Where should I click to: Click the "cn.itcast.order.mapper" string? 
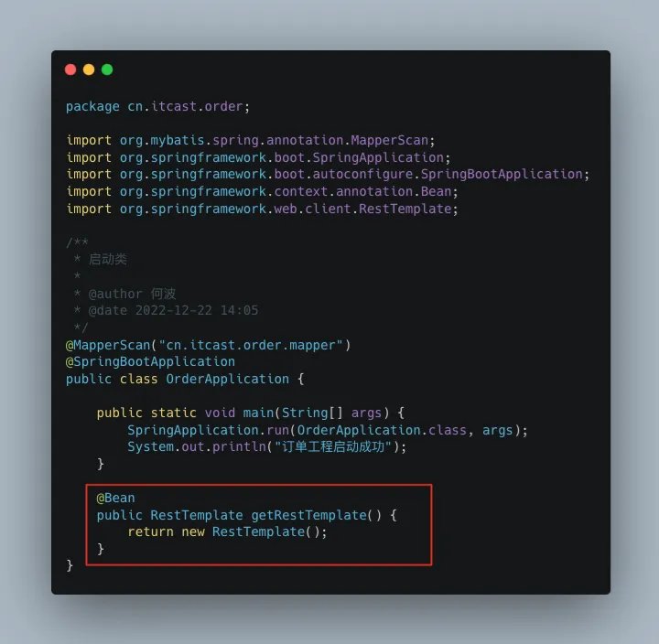[x=251, y=345]
